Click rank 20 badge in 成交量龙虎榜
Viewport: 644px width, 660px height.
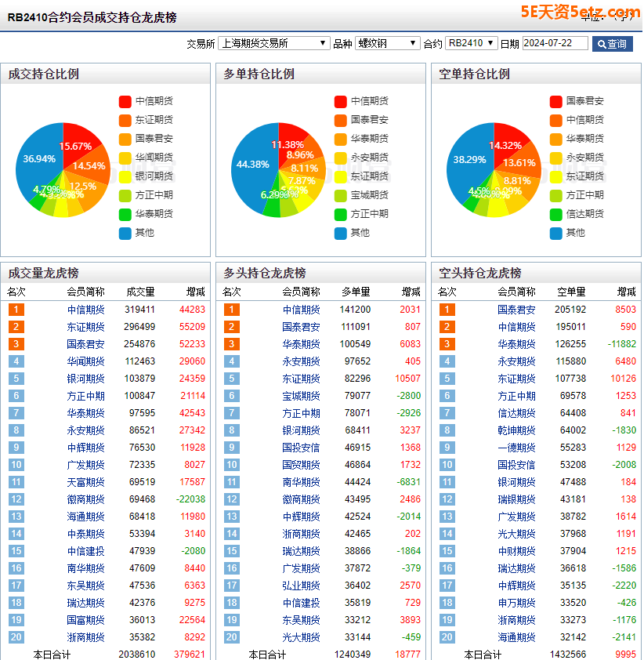[16, 637]
